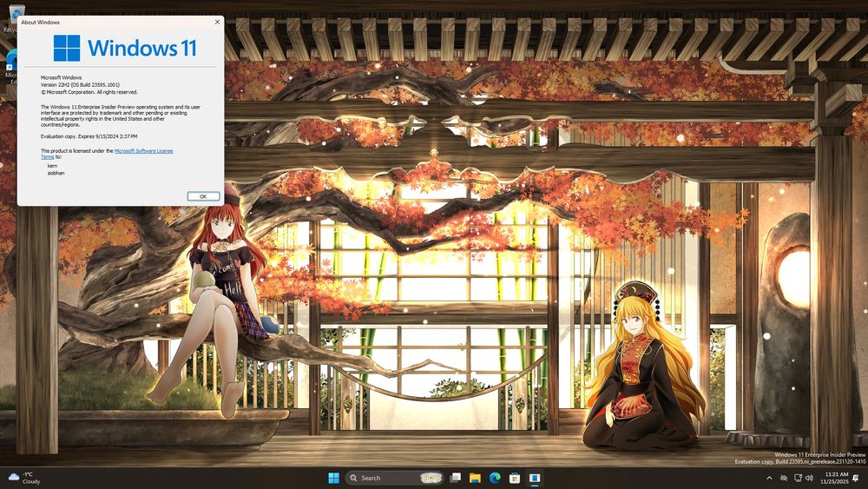Open the Cloudy weather widget
Screen dimensions: 868x489
tap(24, 478)
